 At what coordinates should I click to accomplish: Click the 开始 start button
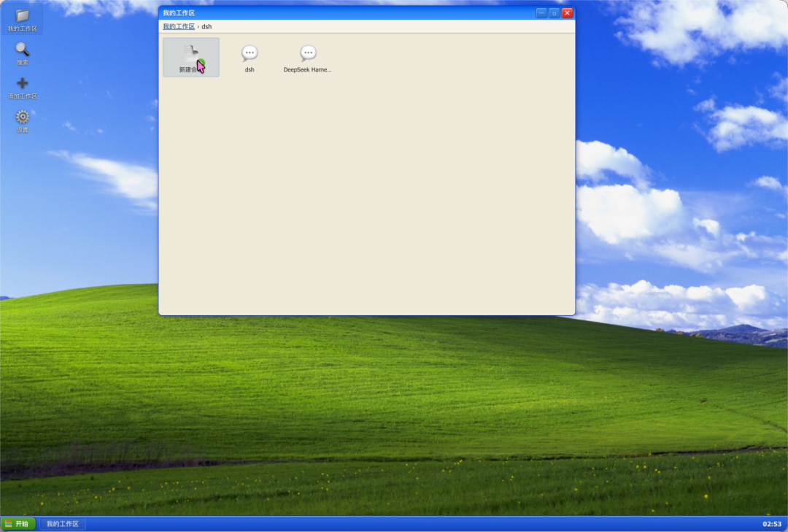[18, 524]
